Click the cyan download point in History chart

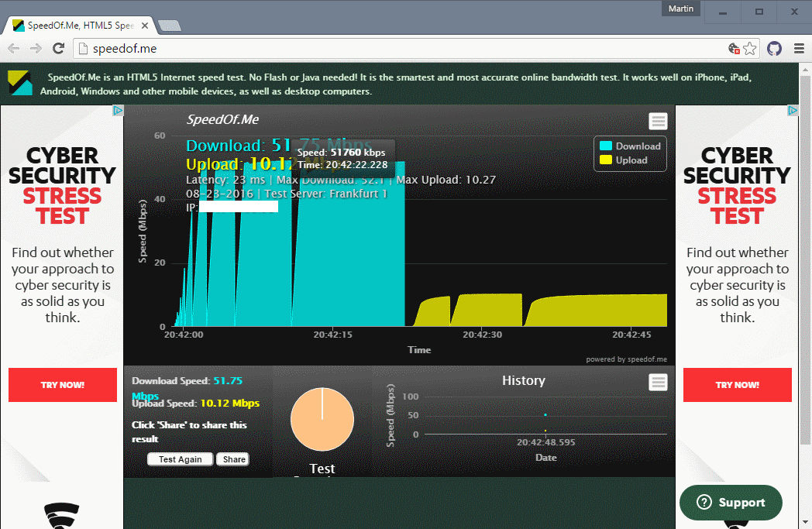point(545,414)
